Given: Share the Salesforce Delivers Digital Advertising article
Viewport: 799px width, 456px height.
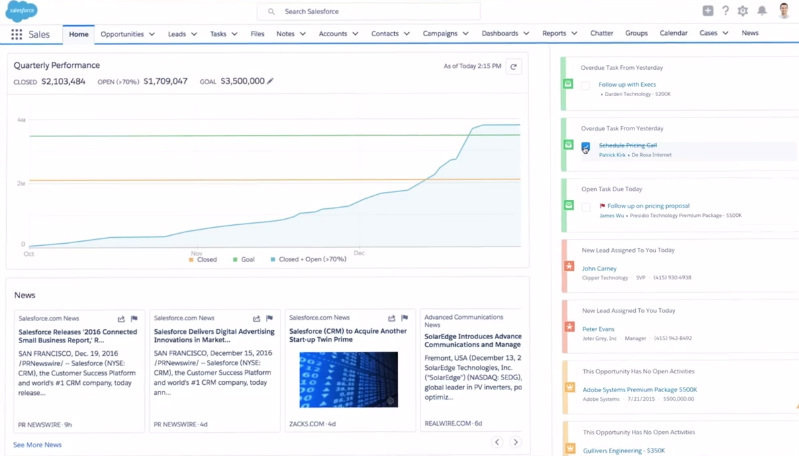Looking at the screenshot, I should [x=256, y=318].
